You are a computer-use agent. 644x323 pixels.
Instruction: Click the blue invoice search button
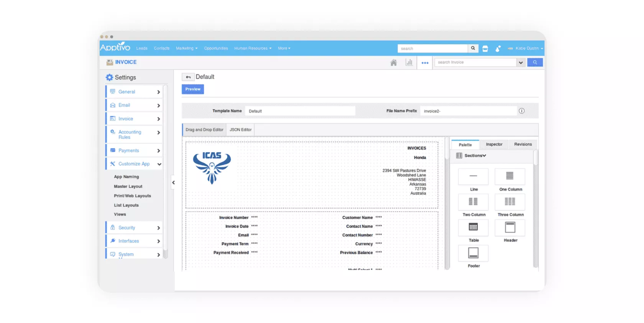point(535,62)
